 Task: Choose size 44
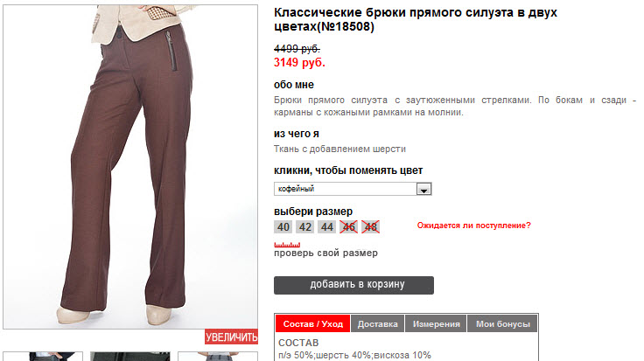tap(326, 227)
